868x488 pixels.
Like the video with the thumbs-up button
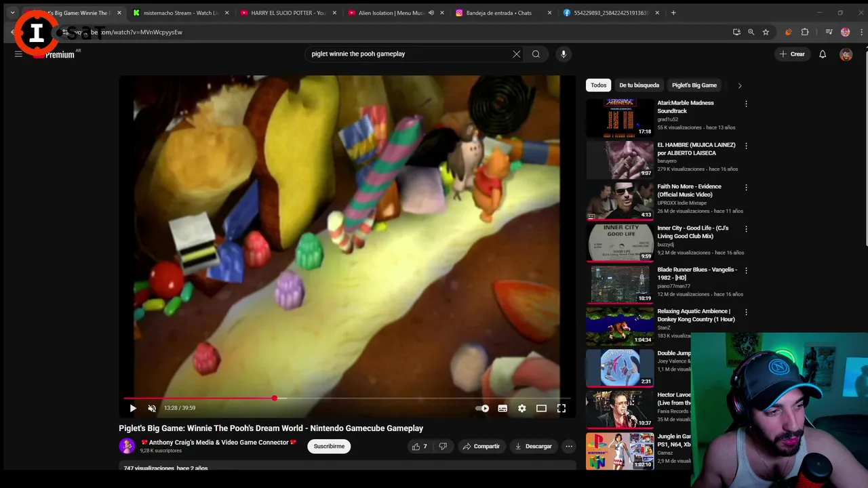419,446
